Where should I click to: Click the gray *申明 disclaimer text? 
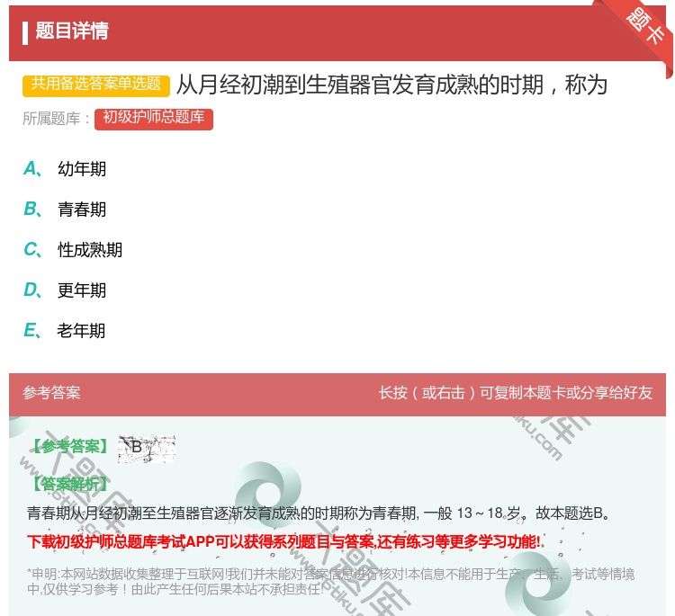(x=330, y=582)
